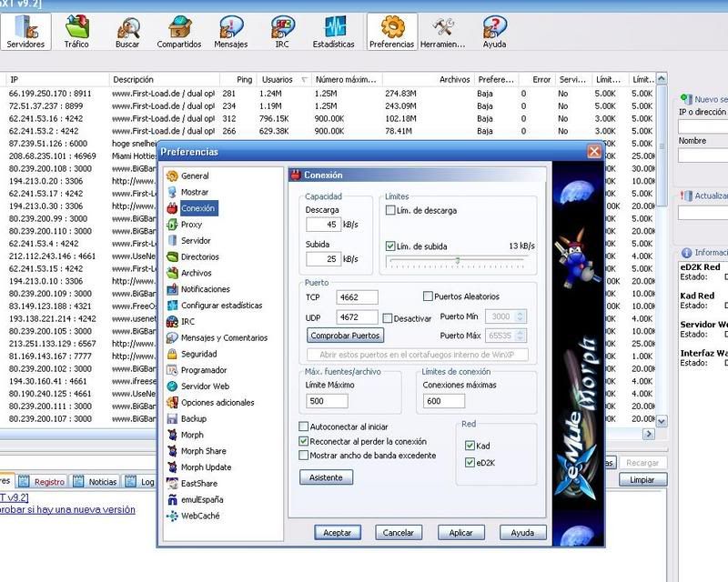The image size is (728, 582).
Task: Sort server list by Usuarios column
Action: click(x=284, y=79)
